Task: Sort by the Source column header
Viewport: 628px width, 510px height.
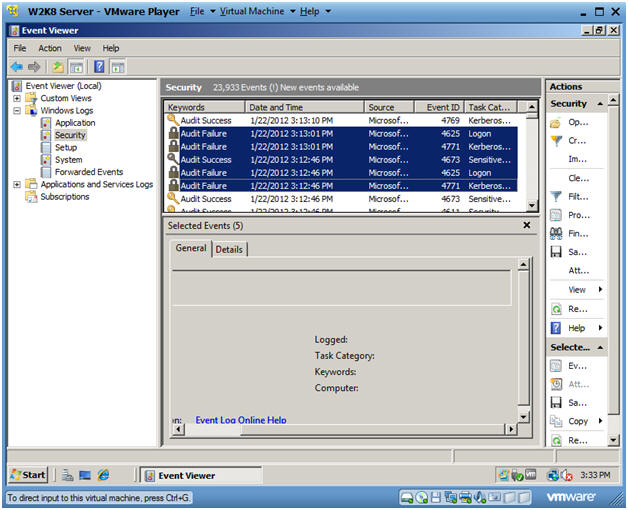Action: (x=389, y=107)
